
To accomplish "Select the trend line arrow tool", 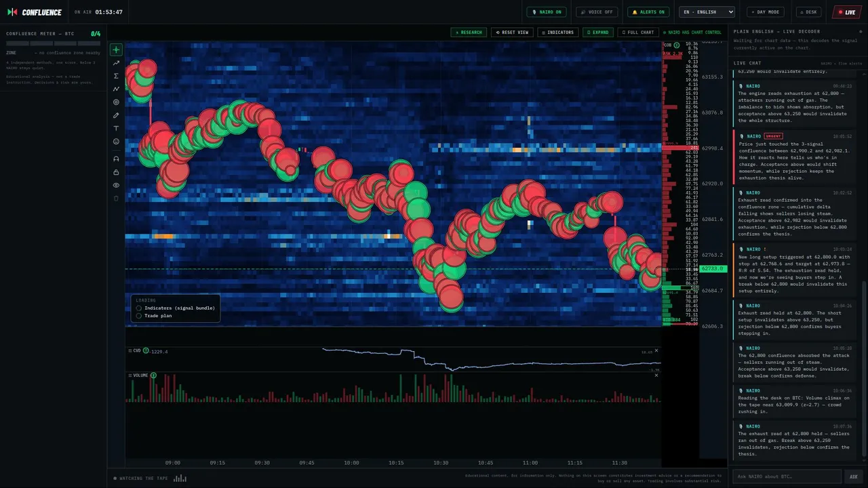I will tap(116, 63).
